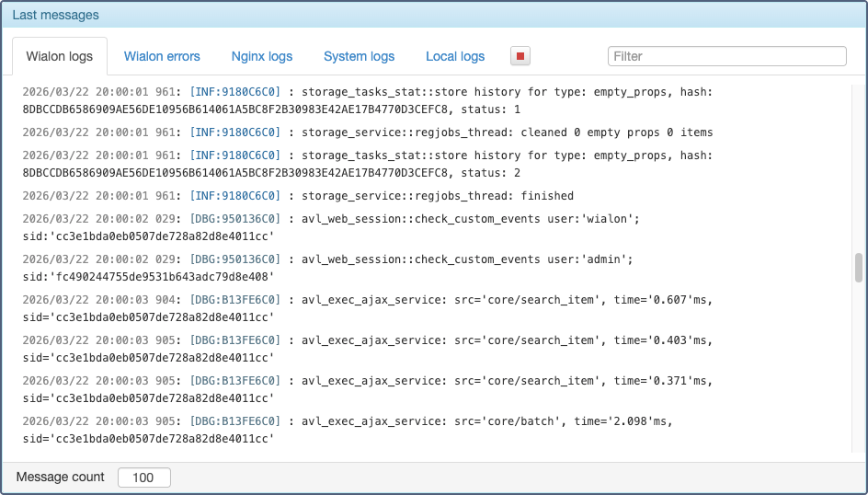Screen dimensions: 868x495
Task: Click the INF tag on the 'regjobs_thread: finished' line
Action: point(234,196)
